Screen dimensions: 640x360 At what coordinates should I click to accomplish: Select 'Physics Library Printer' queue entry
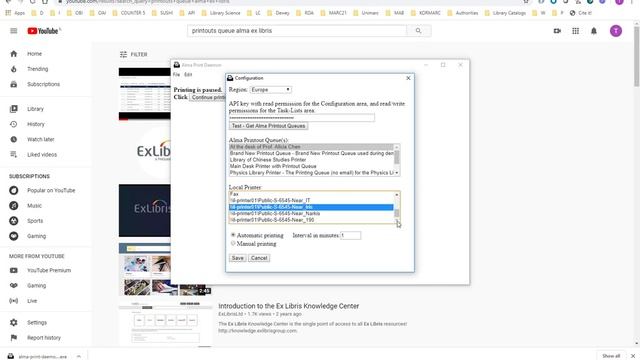[x=311, y=173]
